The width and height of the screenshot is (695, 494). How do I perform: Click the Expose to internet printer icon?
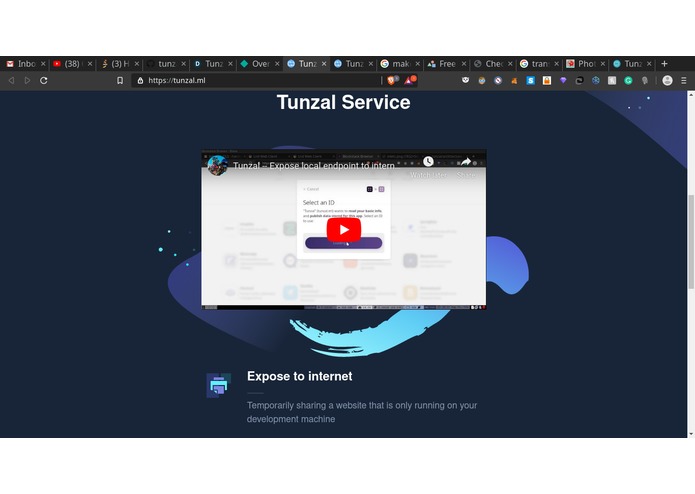pos(219,385)
